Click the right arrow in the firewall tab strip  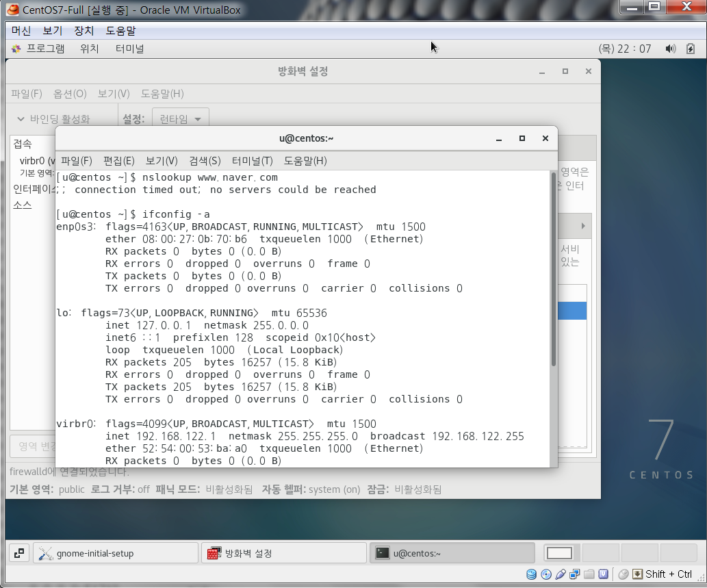pos(583,226)
